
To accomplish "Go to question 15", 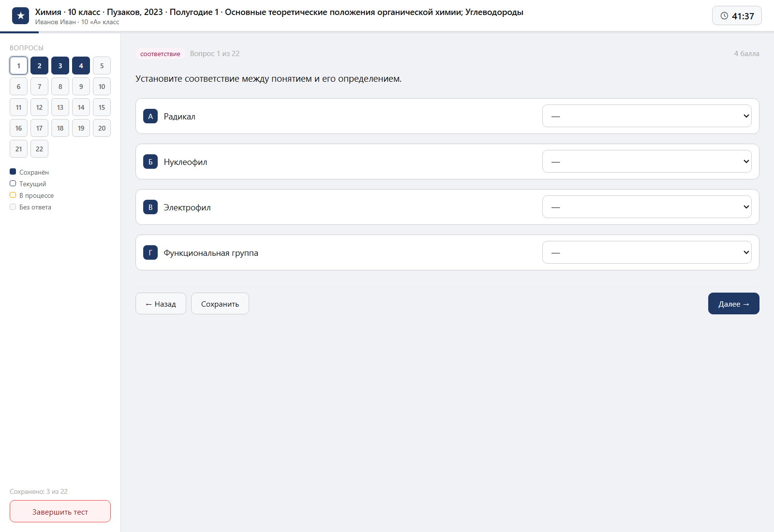I will (x=102, y=107).
